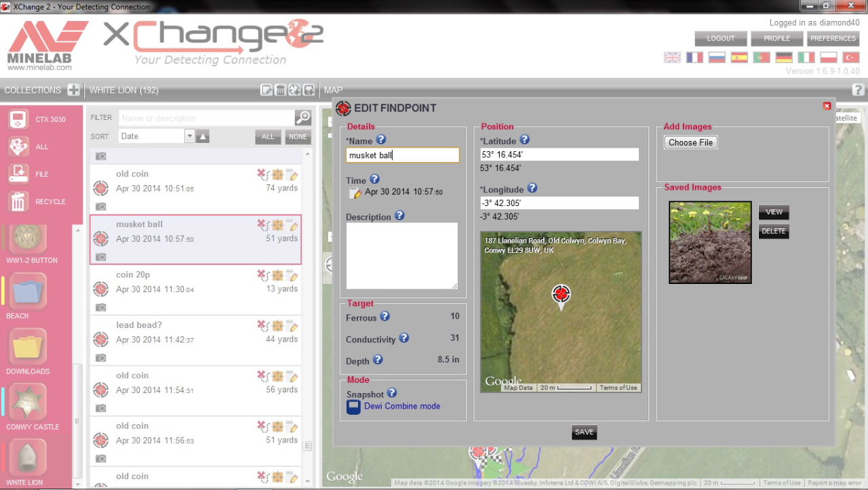Click the Longitude help icon
868x490 pixels.
[532, 188]
